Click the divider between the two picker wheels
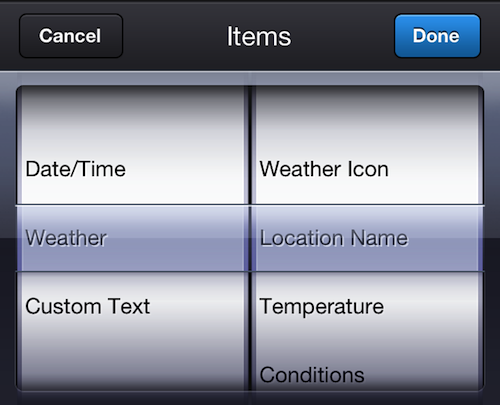The image size is (500, 405). [250, 238]
